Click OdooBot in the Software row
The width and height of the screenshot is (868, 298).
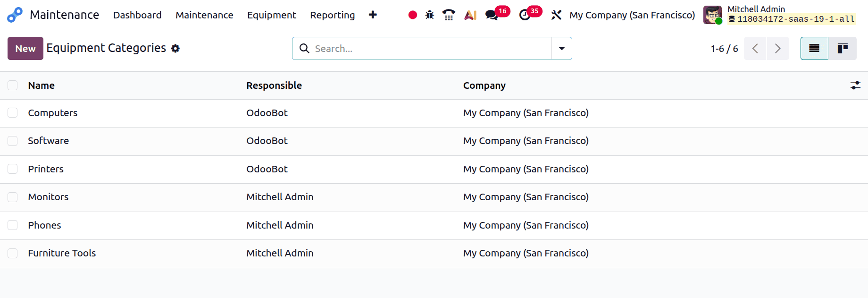[x=267, y=141]
